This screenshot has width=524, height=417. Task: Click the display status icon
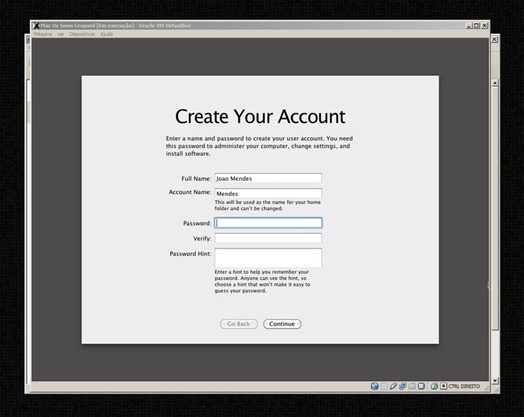[x=421, y=386]
